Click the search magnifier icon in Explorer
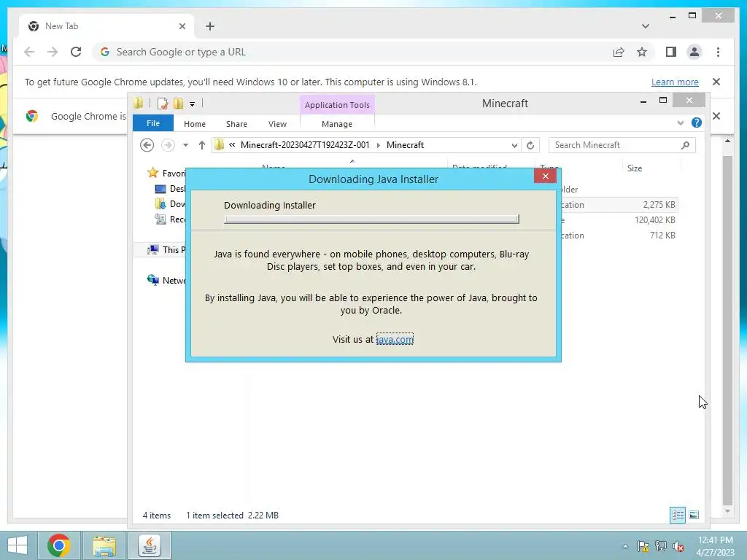 coord(685,145)
